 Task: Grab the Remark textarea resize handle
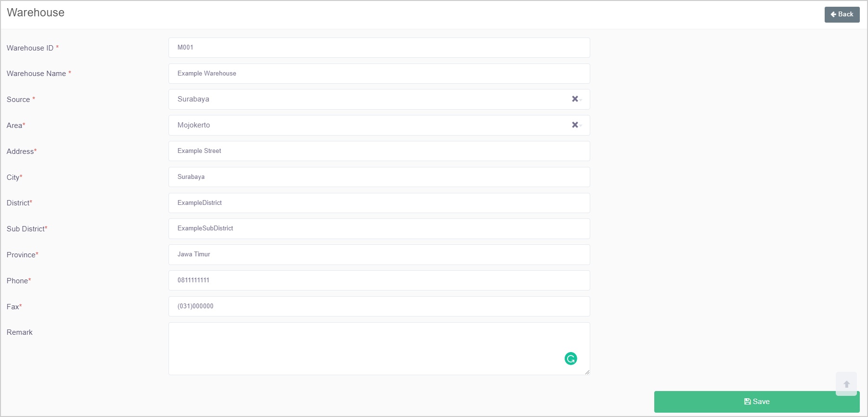[587, 372]
